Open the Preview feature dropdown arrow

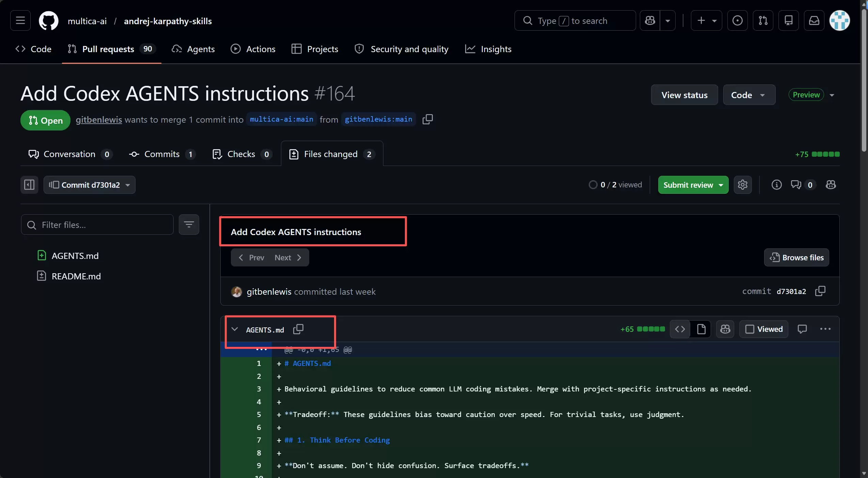[x=832, y=95]
